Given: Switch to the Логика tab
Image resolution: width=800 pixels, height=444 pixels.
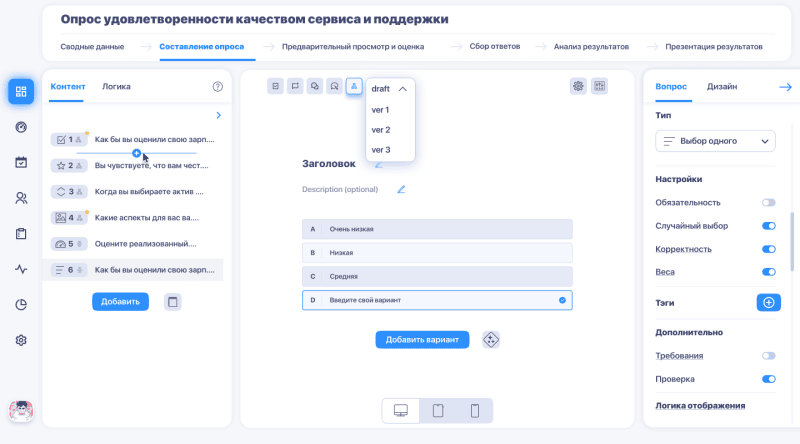Looking at the screenshot, I should (x=116, y=87).
